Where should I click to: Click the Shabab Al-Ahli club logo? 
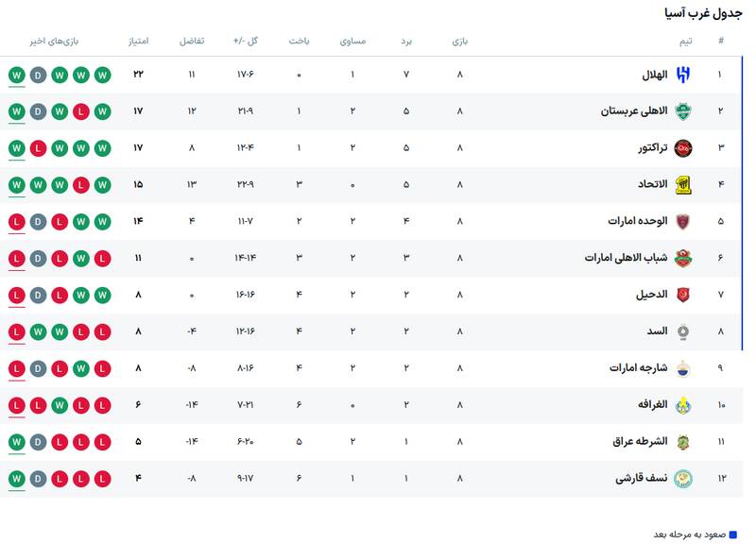click(683, 258)
